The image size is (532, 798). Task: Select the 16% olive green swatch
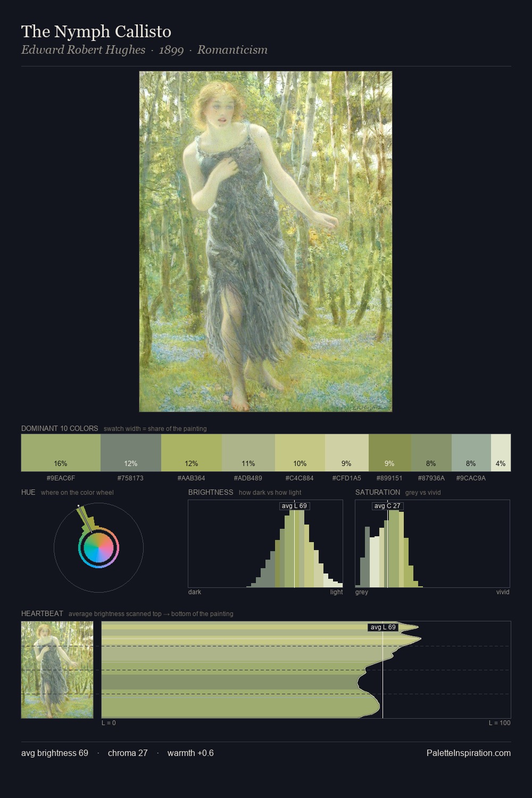(x=61, y=453)
